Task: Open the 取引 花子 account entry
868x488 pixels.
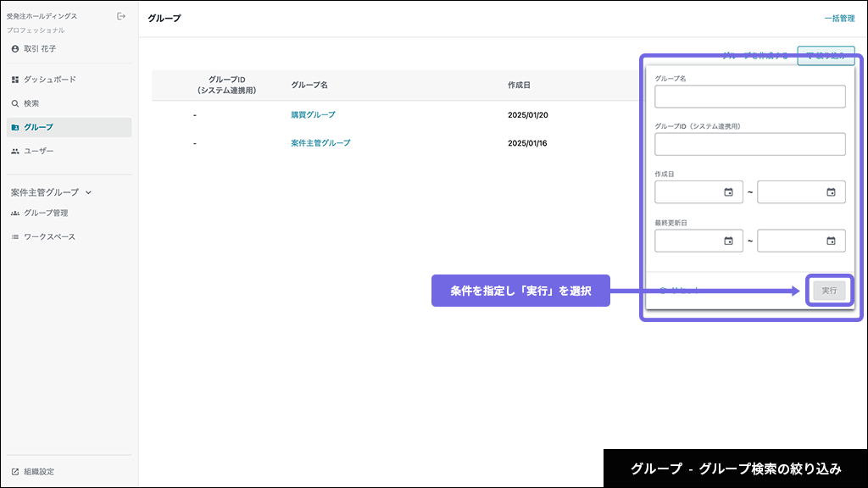Action: pos(34,48)
